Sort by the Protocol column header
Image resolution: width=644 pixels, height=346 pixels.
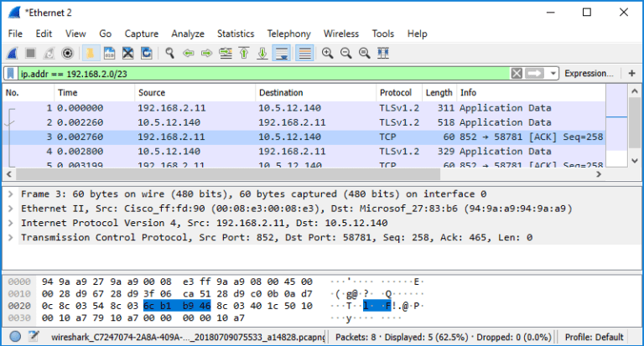click(x=399, y=93)
